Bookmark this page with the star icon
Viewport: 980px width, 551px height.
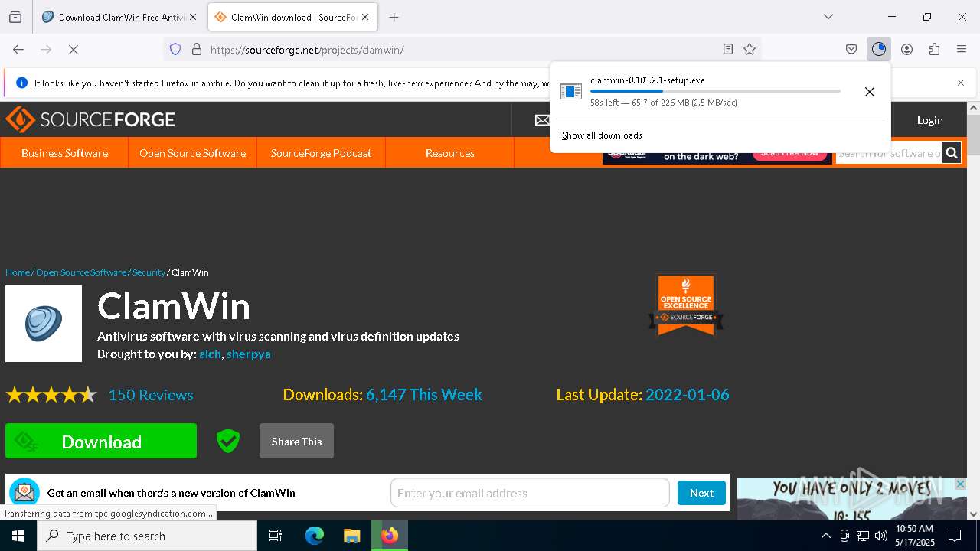[750, 49]
